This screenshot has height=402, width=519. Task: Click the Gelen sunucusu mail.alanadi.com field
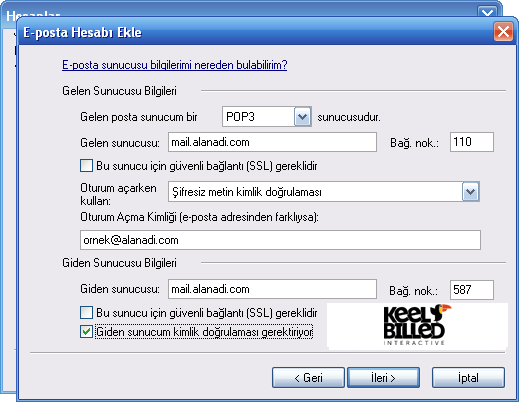(272, 142)
